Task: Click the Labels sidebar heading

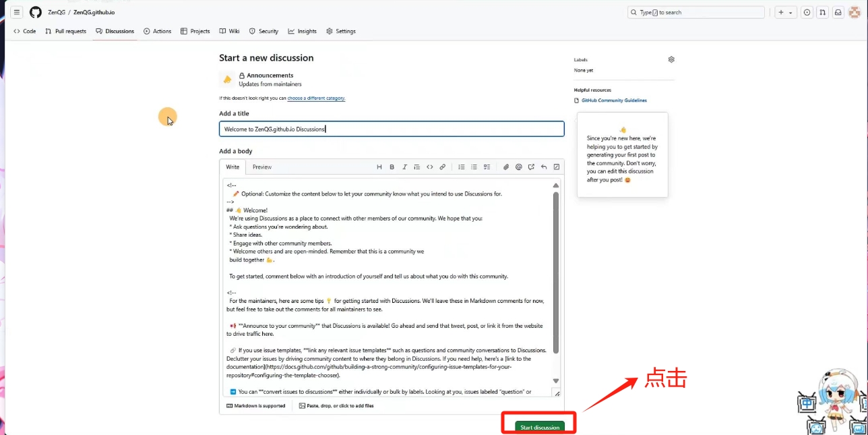Action: point(581,59)
